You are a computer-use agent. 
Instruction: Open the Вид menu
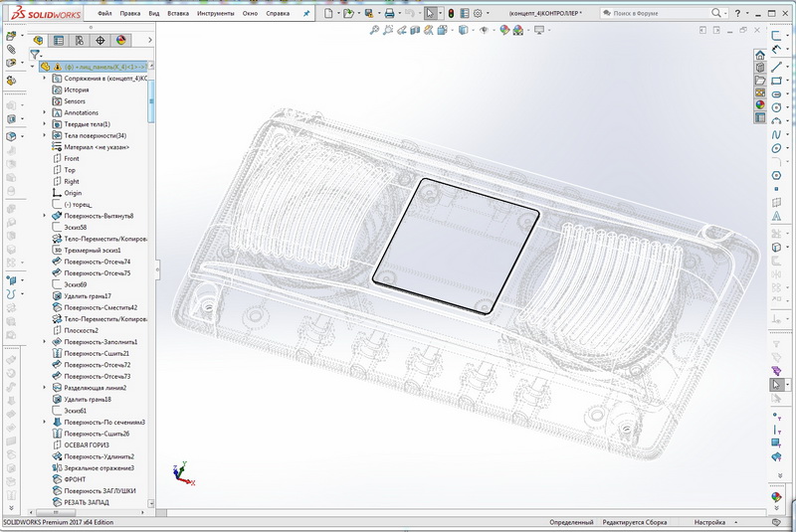click(x=154, y=14)
